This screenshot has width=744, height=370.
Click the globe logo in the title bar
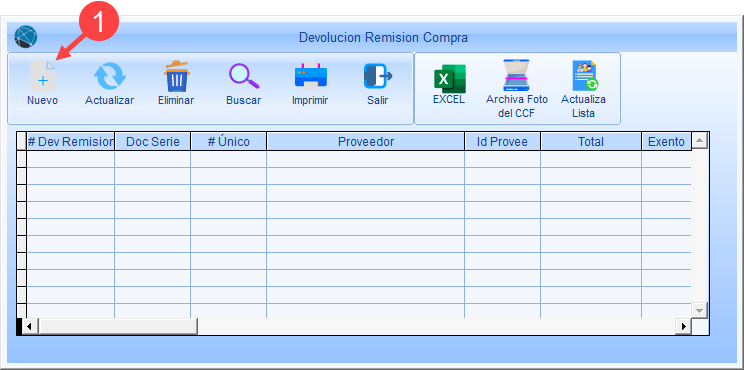click(26, 37)
